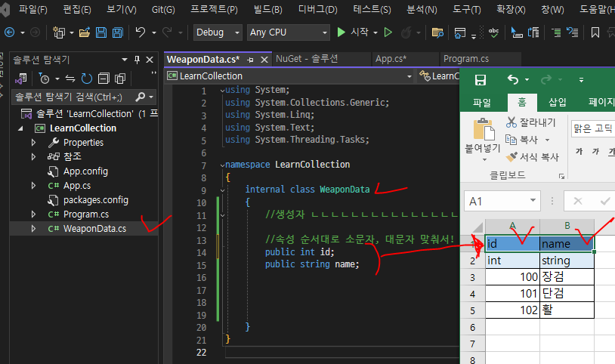Expand the Program.cs tree node
This screenshot has height=364, width=615.
[34, 214]
